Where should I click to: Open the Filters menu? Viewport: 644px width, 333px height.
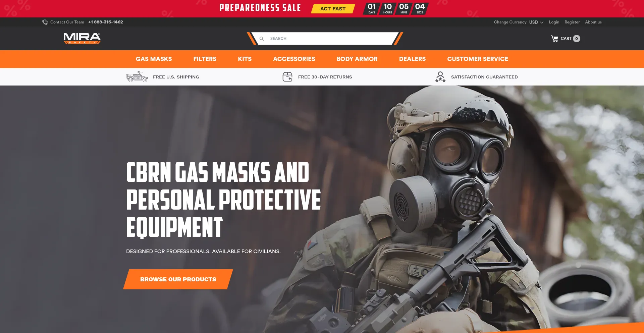[x=205, y=59]
